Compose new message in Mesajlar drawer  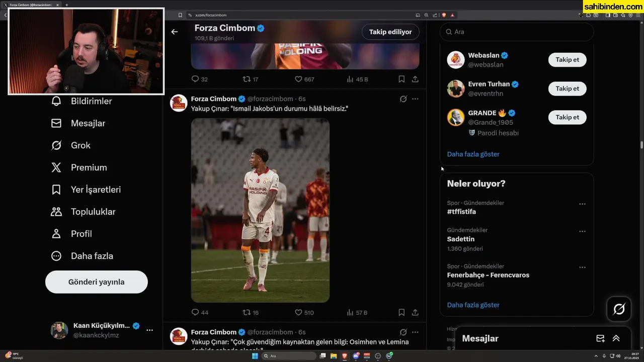coord(600,338)
